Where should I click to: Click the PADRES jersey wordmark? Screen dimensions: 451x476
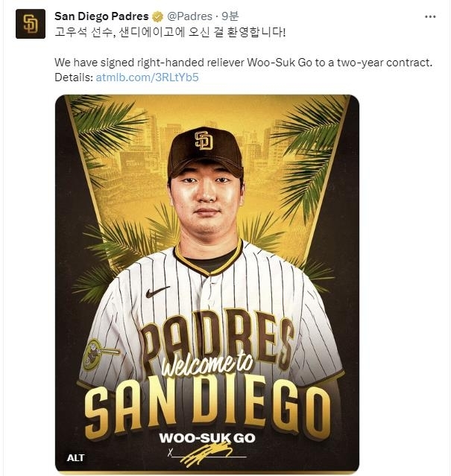(x=217, y=337)
